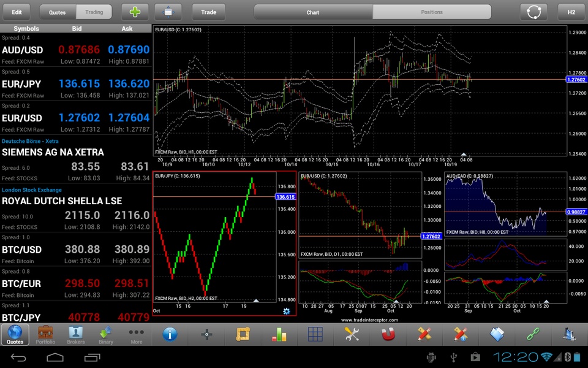Click the Trade button
Image resolution: width=588 pixels, height=368 pixels.
208,12
